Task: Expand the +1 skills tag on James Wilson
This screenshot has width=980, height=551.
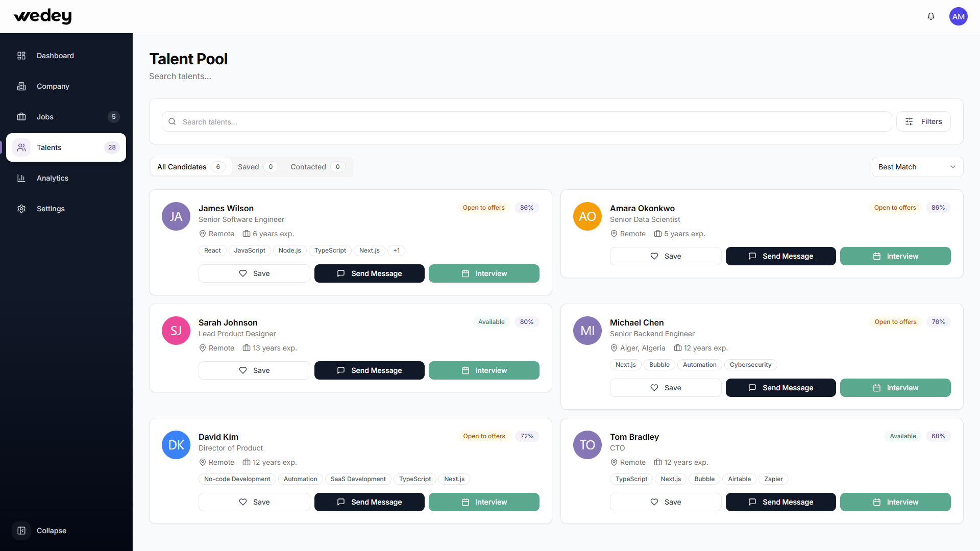Action: click(x=397, y=251)
